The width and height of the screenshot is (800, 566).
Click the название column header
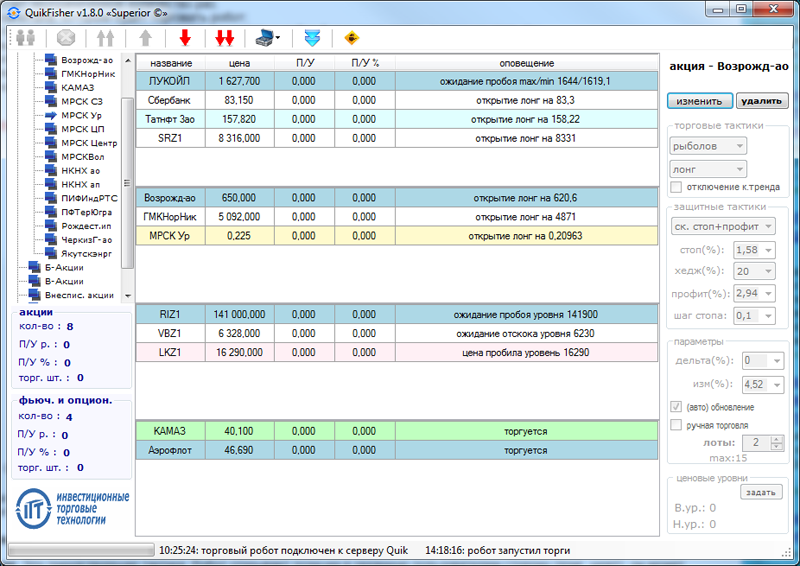click(x=171, y=63)
